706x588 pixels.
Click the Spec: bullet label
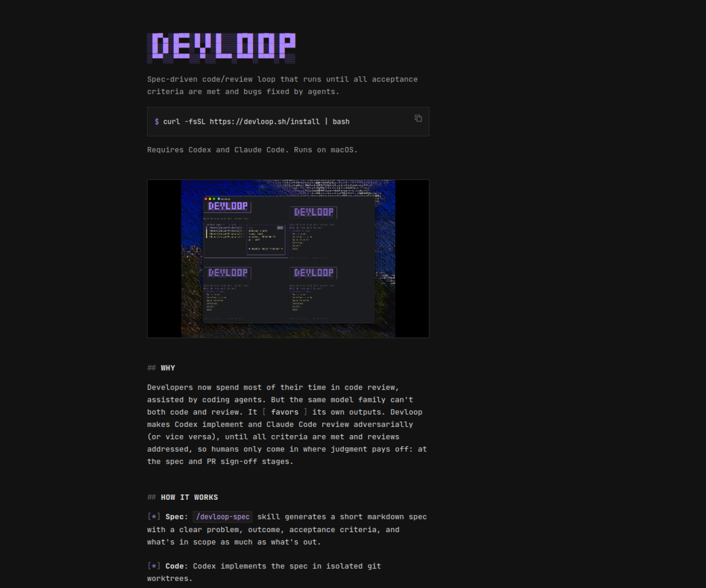[176, 517]
